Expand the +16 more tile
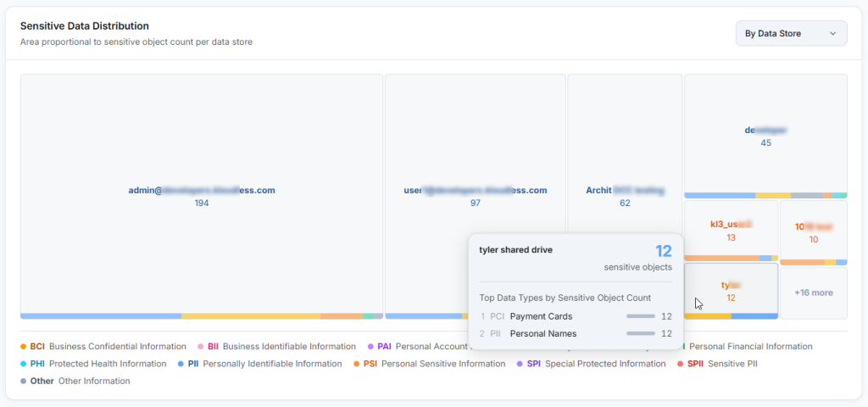Viewport: 868px width, 407px height. tap(813, 293)
